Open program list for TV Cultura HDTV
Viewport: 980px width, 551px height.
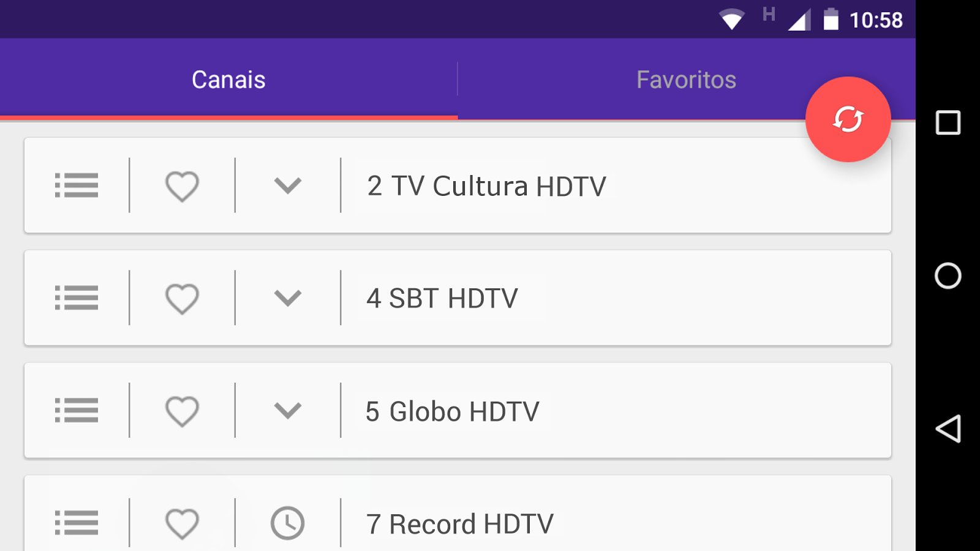tap(77, 186)
